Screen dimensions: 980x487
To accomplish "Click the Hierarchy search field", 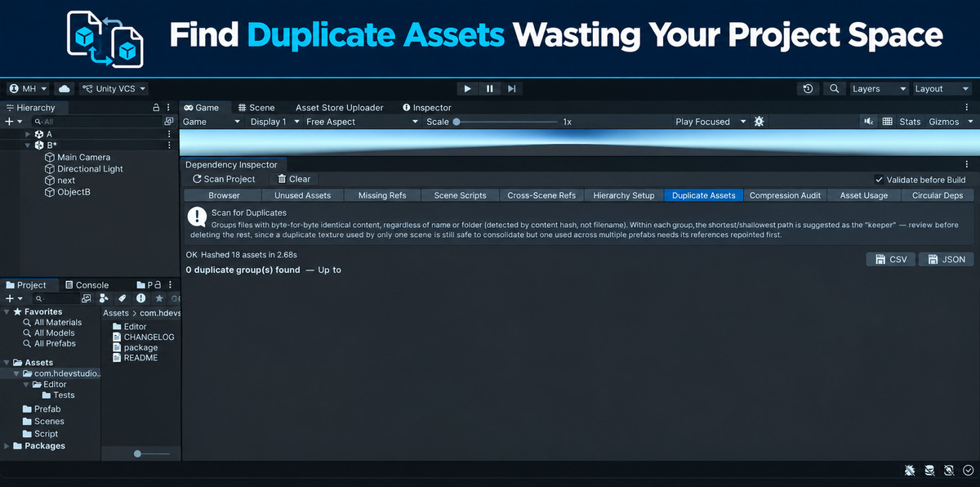I will pyautogui.click(x=96, y=121).
